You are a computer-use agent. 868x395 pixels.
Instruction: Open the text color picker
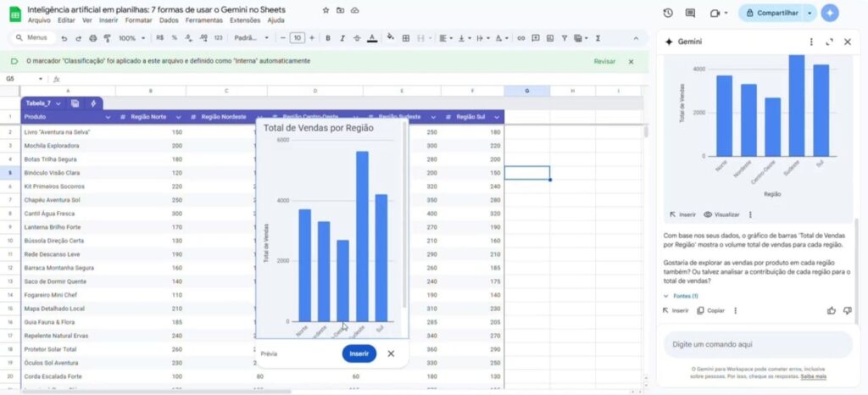pyautogui.click(x=372, y=38)
